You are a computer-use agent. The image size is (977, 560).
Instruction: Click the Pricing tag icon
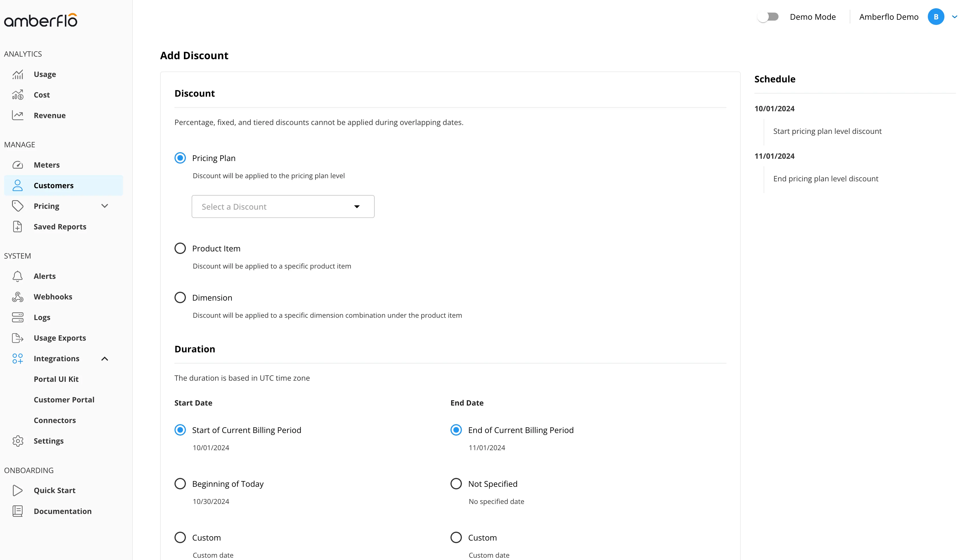coord(18,206)
